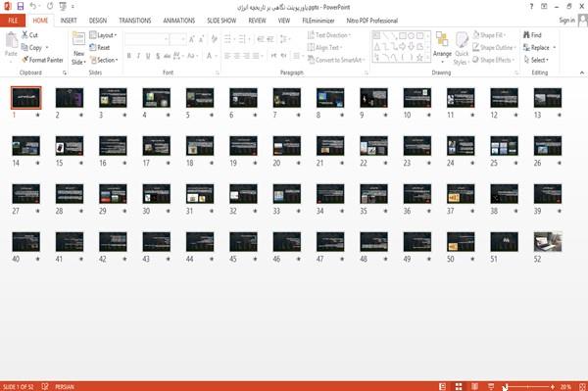Image resolution: width=588 pixels, height=391 pixels.
Task: Toggle Center alignment button
Action: (x=236, y=56)
